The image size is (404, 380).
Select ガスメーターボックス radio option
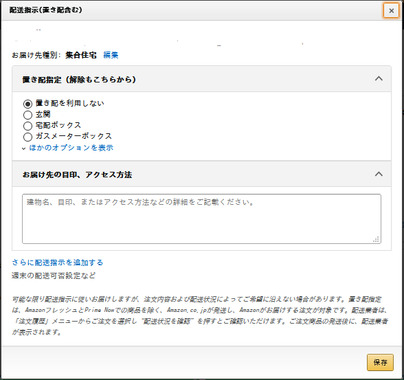(28, 137)
